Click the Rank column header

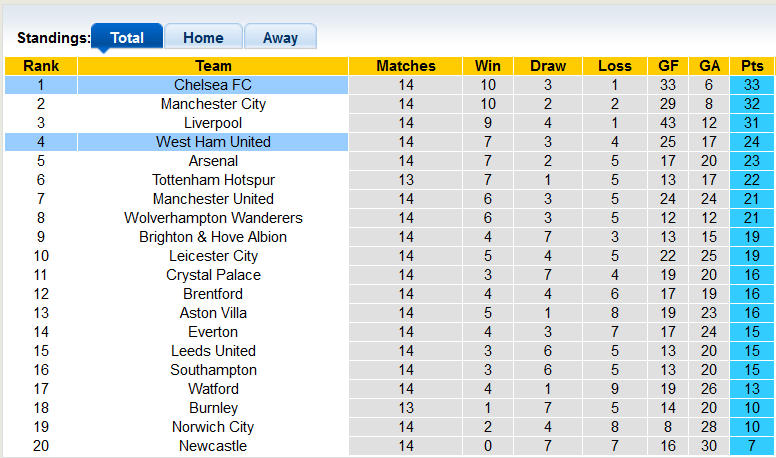(41, 66)
